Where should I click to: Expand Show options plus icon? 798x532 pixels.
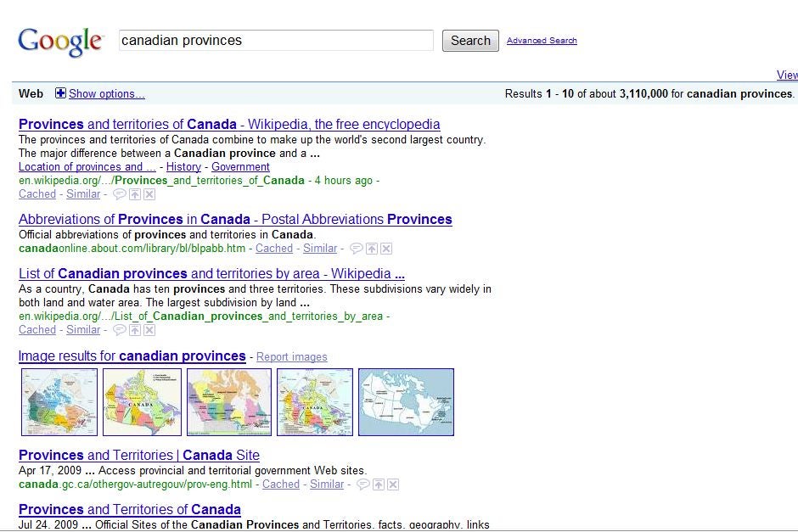tap(60, 93)
